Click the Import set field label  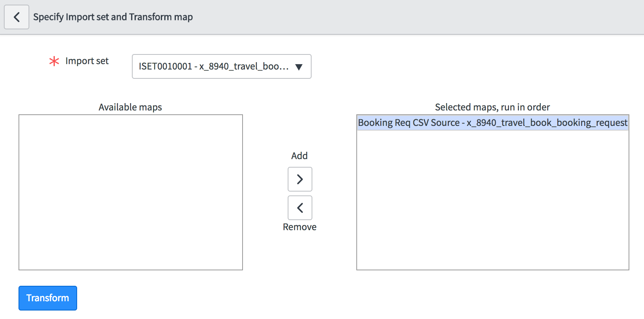[87, 61]
